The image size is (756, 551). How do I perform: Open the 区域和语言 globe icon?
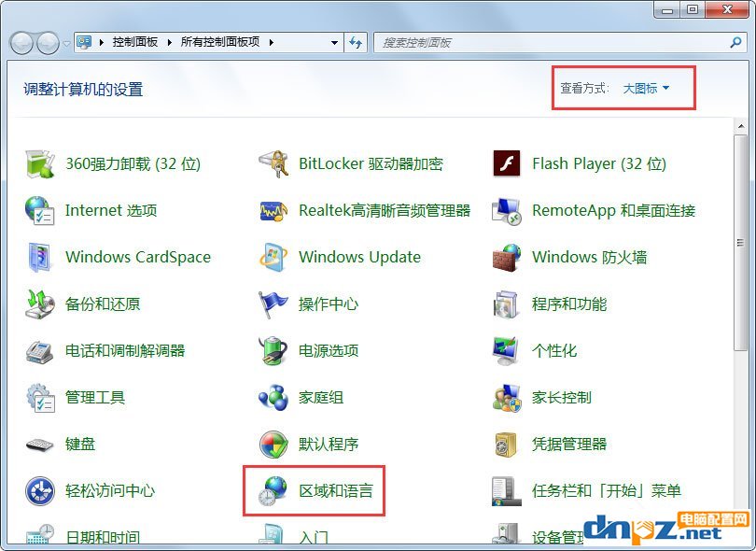273,491
